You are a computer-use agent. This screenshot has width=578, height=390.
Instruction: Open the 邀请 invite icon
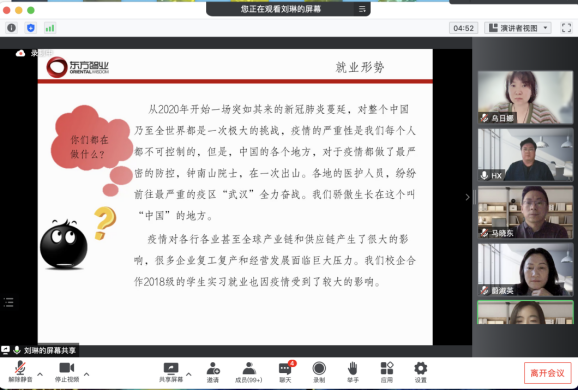pos(213,372)
